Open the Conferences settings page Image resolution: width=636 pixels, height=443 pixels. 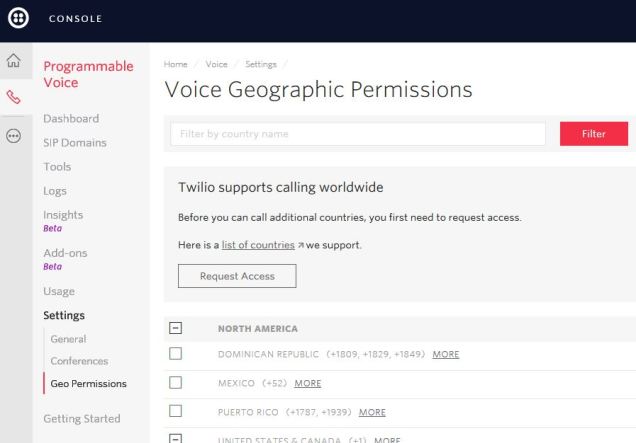tap(79, 361)
